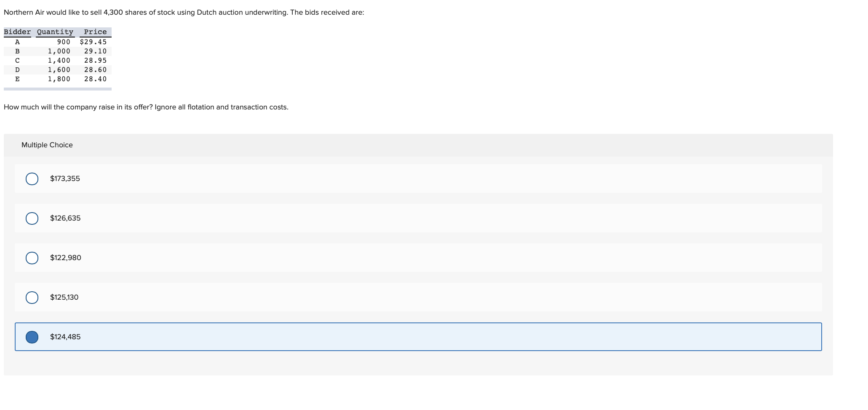This screenshot has height=410, width=868.
Task: Click bidder D label
Action: tap(17, 70)
